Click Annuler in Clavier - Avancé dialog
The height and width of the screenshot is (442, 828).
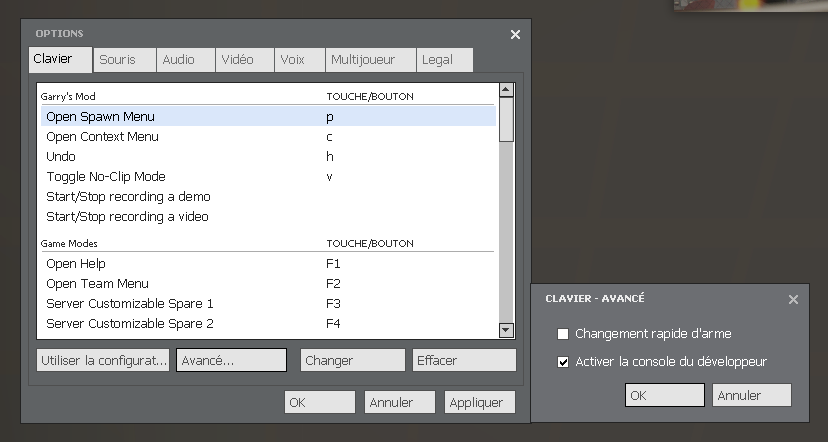click(x=752, y=395)
